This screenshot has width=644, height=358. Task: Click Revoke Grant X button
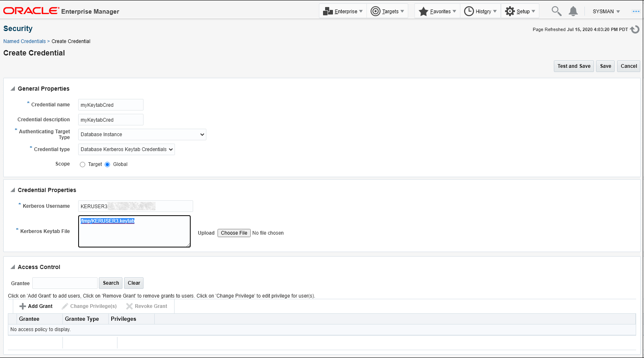tap(147, 306)
